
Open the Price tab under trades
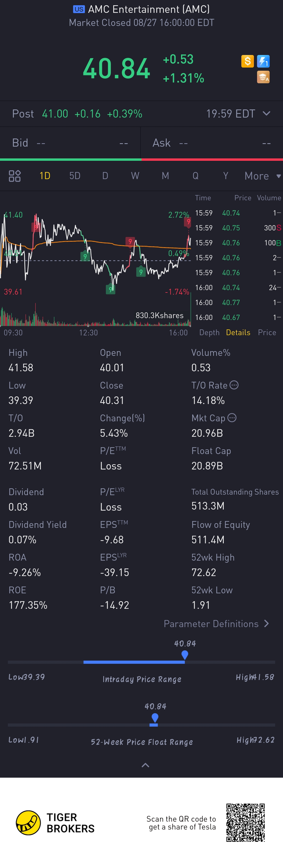tap(267, 333)
